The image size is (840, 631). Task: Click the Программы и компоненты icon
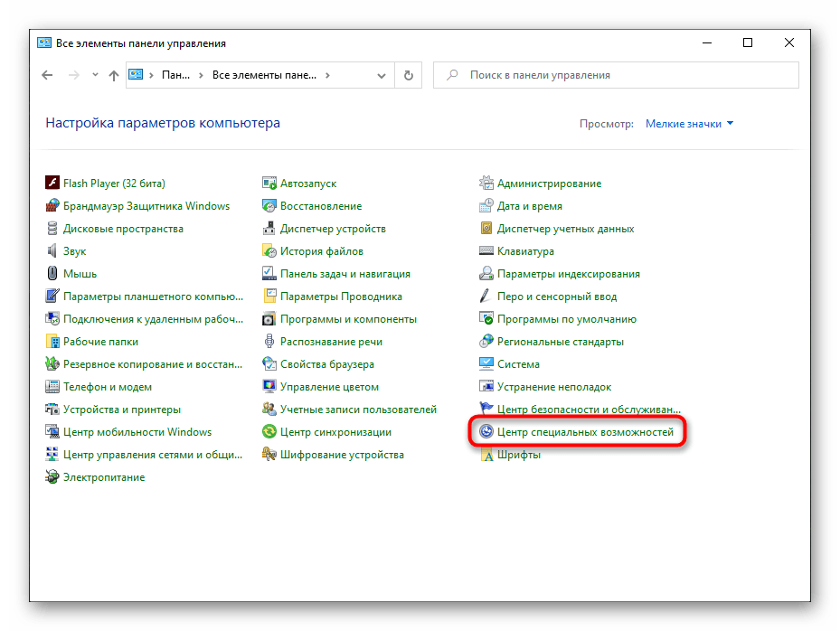point(269,319)
